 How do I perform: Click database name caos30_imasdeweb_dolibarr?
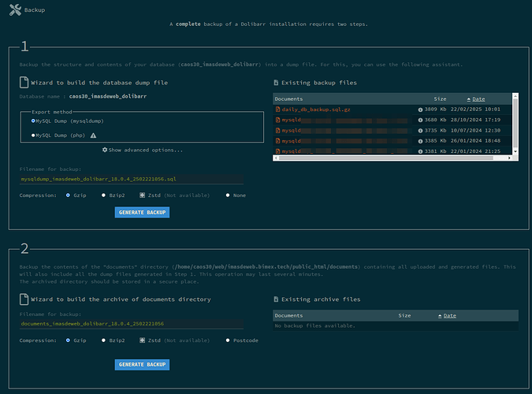(x=108, y=96)
